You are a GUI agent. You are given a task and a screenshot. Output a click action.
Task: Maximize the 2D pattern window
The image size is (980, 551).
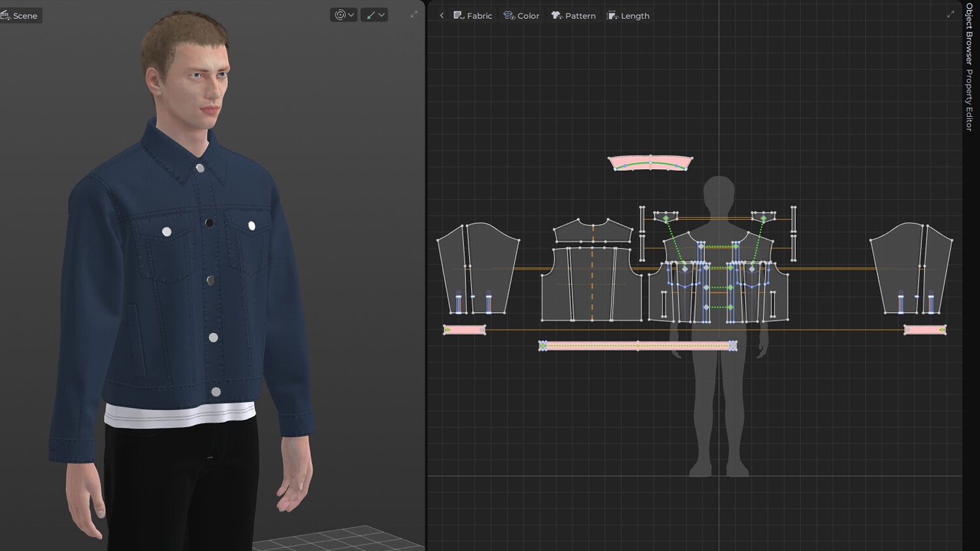point(951,14)
